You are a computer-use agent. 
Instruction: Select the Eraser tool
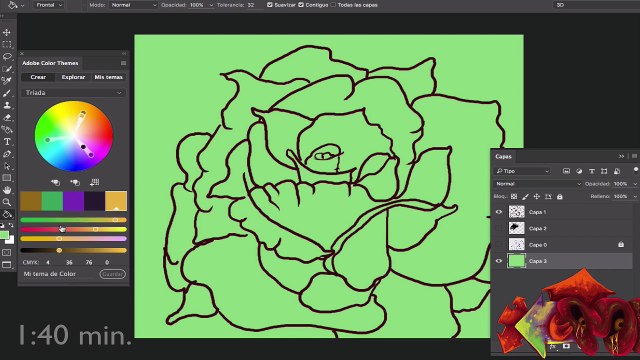pos(7,118)
